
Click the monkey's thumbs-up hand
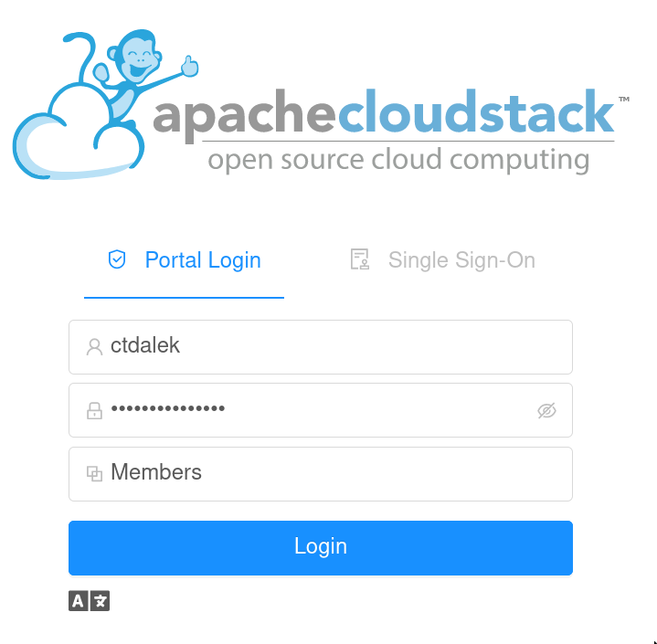click(190, 67)
